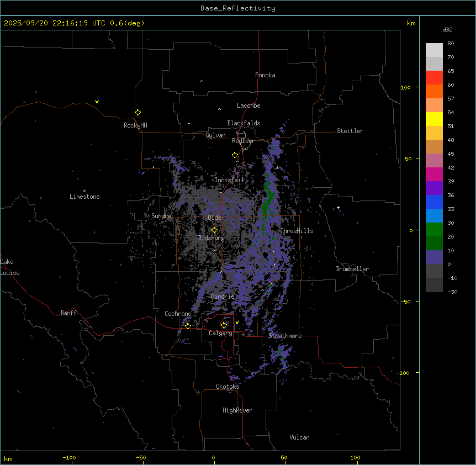Image resolution: width=476 pixels, height=465 pixels.
Task: Click the Stettler city label
Action: (350, 131)
